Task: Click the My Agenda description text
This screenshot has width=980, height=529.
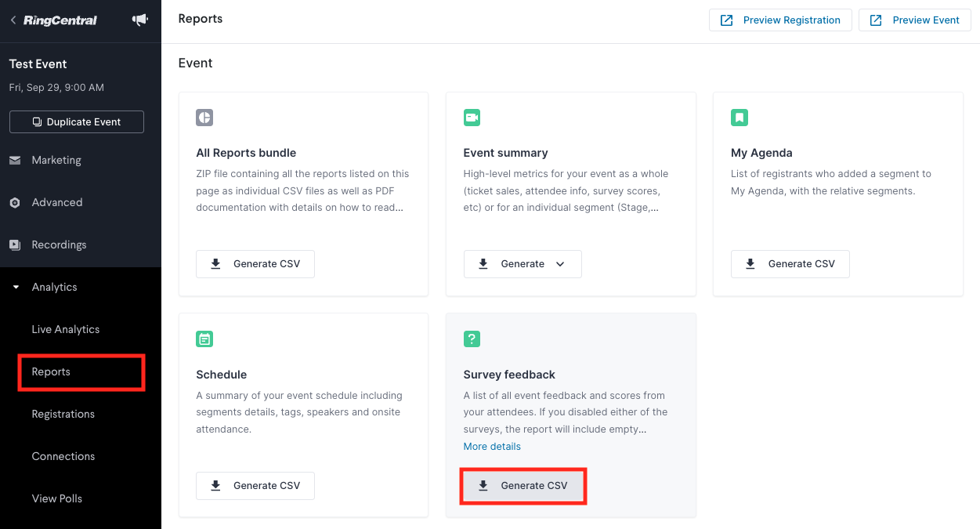Action: tap(831, 183)
